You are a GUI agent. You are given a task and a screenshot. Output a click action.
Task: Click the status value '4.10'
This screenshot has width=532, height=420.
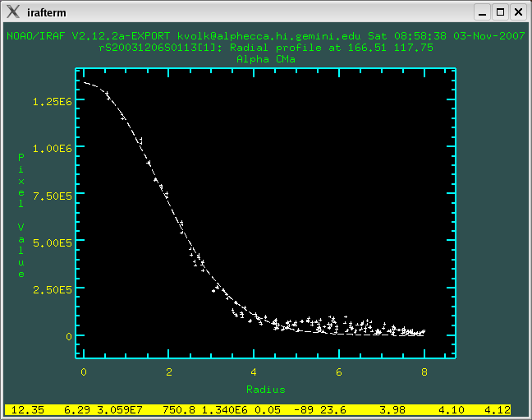tap(451, 410)
